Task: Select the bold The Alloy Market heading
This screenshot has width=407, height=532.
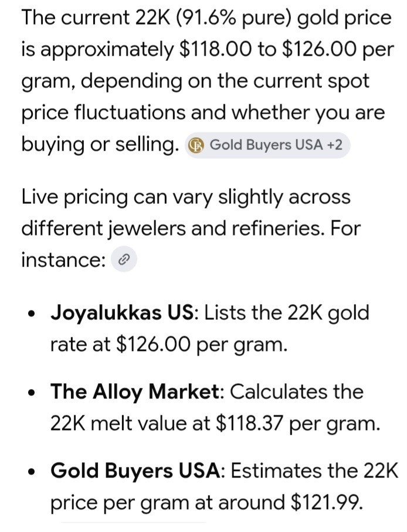Action: 135,391
